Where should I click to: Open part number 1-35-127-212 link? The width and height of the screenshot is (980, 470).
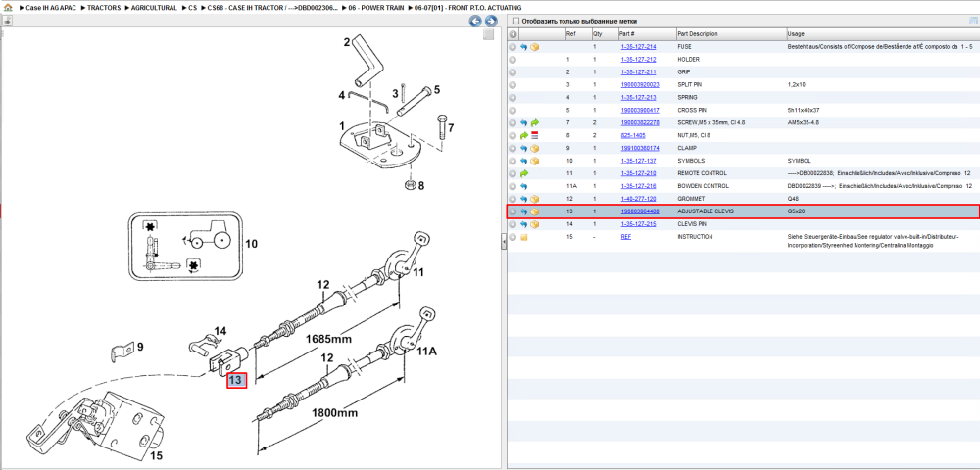(638, 60)
